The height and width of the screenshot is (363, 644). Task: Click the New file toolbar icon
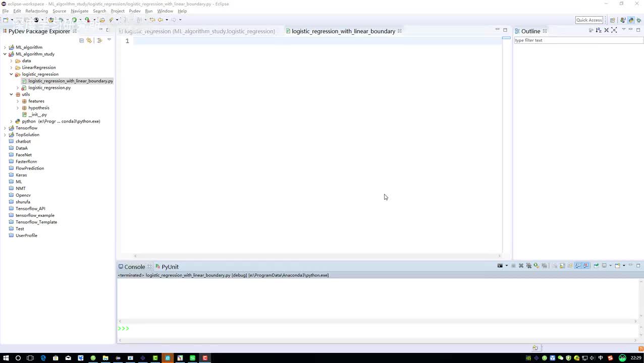6,20
